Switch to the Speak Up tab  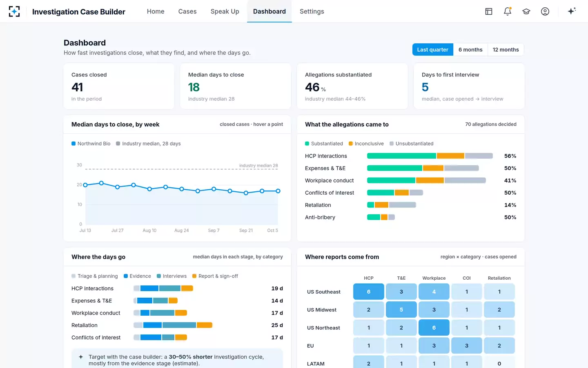click(x=225, y=11)
